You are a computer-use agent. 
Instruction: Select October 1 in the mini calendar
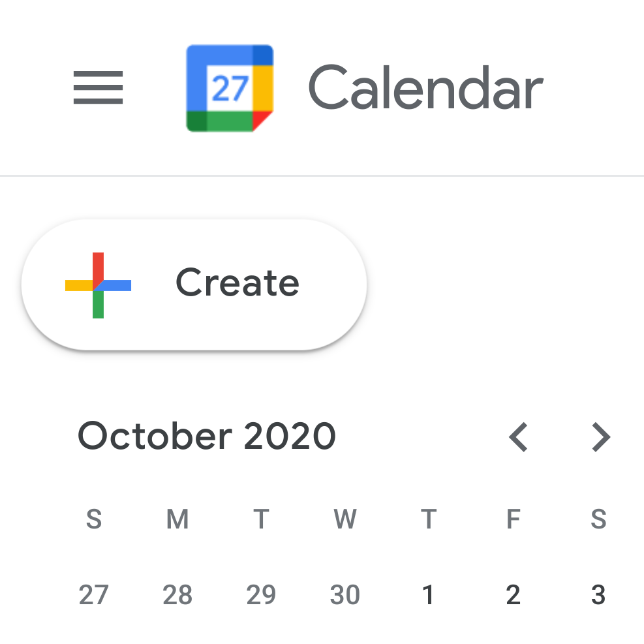pyautogui.click(x=429, y=594)
